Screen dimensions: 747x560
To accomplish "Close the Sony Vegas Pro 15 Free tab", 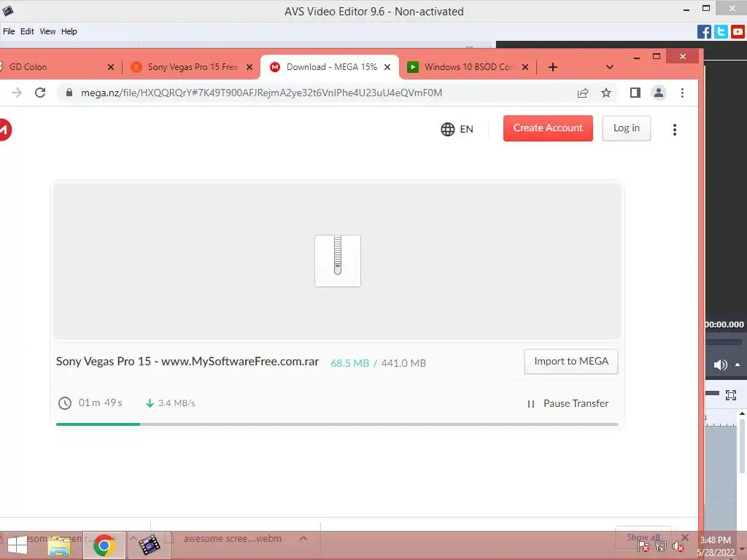I will (249, 67).
